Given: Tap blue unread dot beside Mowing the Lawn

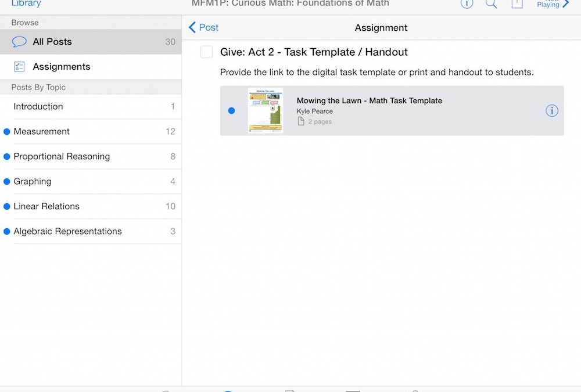Looking at the screenshot, I should [232, 111].
